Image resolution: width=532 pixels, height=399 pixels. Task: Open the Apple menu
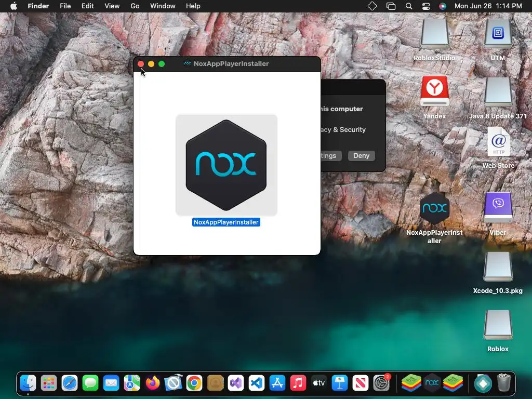click(x=14, y=6)
